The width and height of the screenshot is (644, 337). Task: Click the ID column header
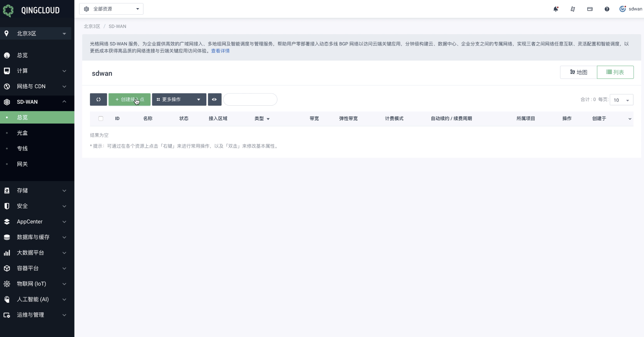coord(117,119)
